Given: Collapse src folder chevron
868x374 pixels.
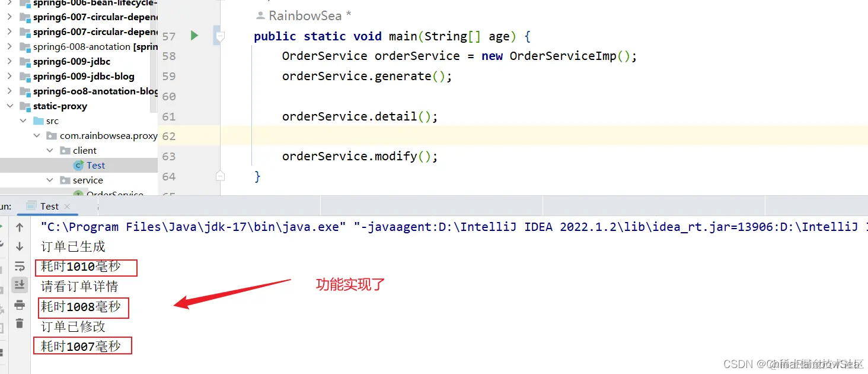Looking at the screenshot, I should point(23,121).
